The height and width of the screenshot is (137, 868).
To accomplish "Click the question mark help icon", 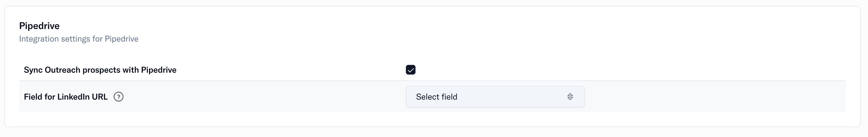I will pyautogui.click(x=118, y=97).
